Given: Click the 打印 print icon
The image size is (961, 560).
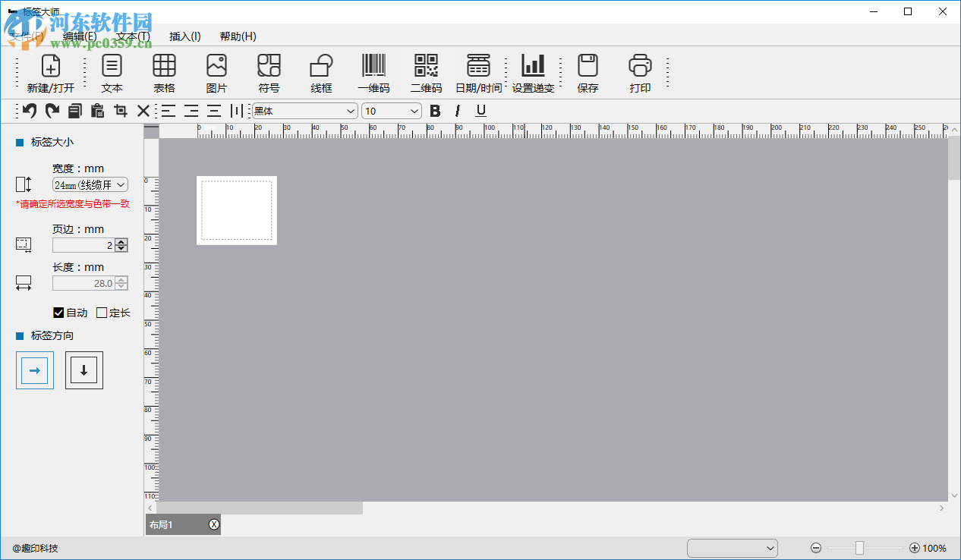Looking at the screenshot, I should pos(640,66).
